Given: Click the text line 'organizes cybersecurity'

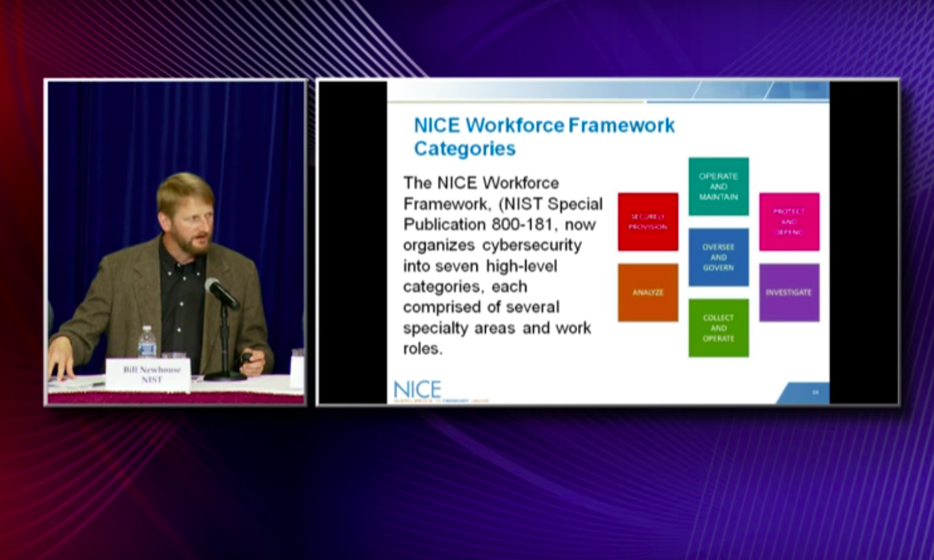Looking at the screenshot, I should click(x=492, y=245).
